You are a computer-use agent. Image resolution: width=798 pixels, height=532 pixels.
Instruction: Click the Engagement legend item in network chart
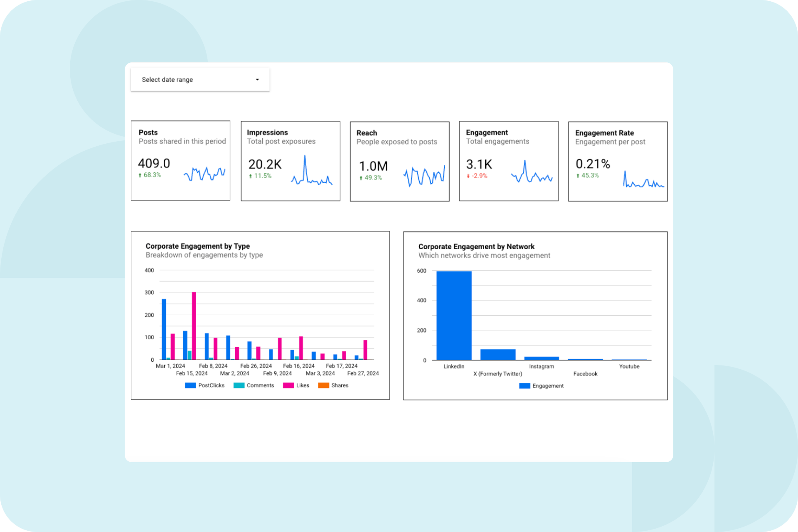coord(542,386)
